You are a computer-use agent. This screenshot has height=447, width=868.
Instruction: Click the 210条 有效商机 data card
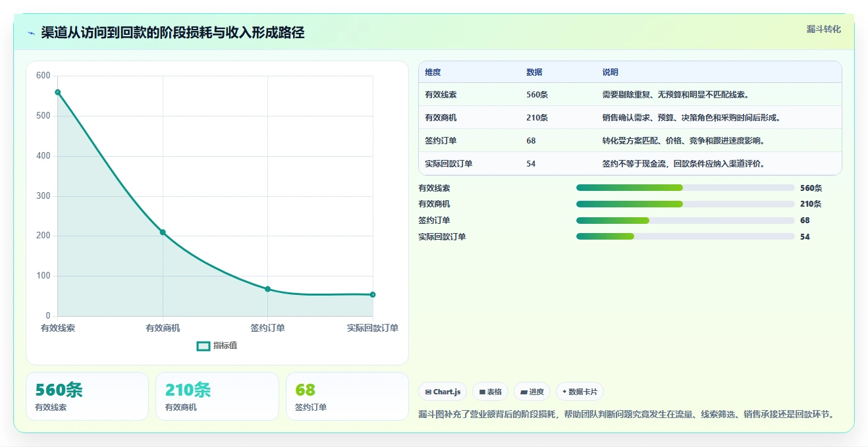click(217, 396)
